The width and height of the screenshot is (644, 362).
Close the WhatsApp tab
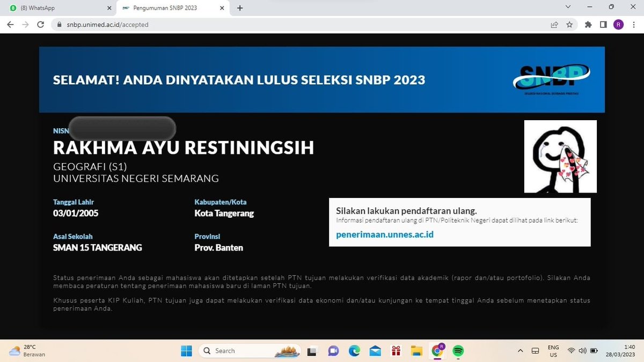(109, 8)
